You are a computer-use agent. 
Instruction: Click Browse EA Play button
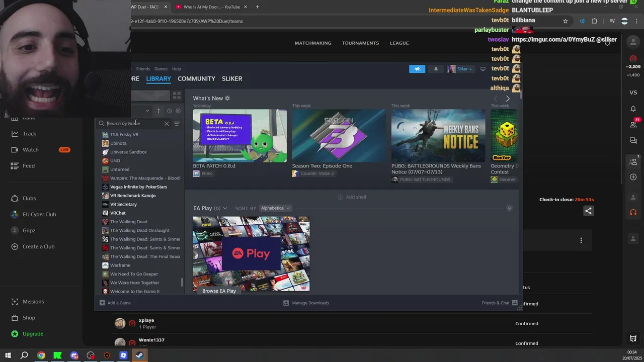tap(219, 291)
